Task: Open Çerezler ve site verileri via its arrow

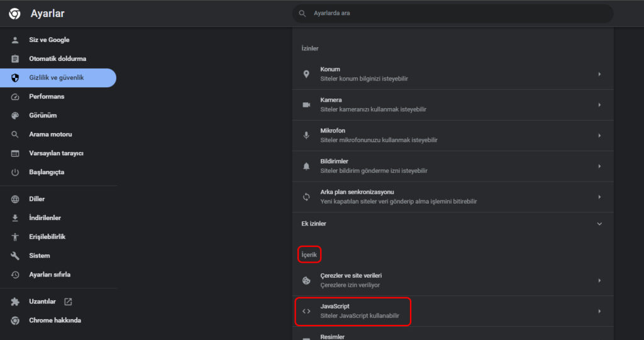Action: tap(599, 280)
